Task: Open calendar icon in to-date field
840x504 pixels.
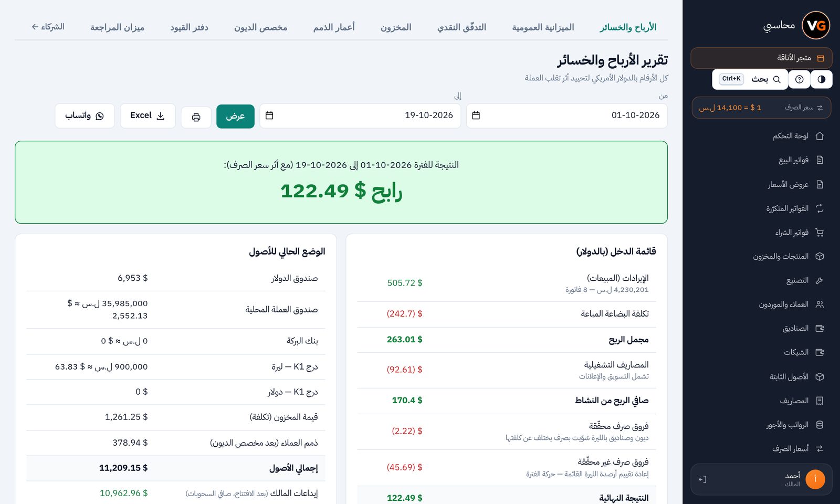Action: point(269,115)
